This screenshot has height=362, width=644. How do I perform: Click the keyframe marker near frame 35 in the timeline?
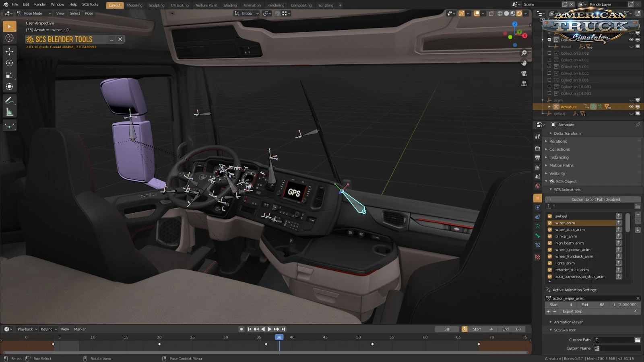(x=265, y=344)
